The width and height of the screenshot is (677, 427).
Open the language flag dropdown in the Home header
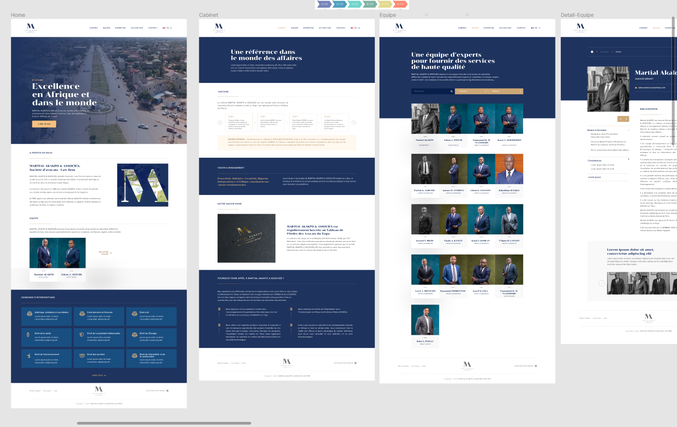pyautogui.click(x=166, y=28)
